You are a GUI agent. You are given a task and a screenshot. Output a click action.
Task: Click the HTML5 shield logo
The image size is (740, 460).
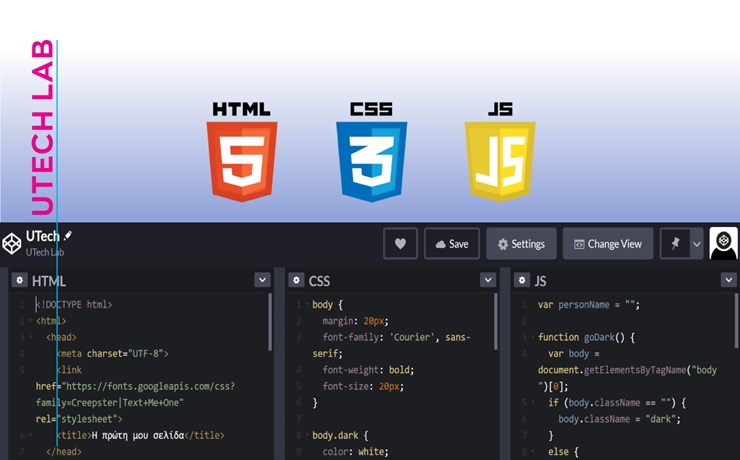pos(242,161)
